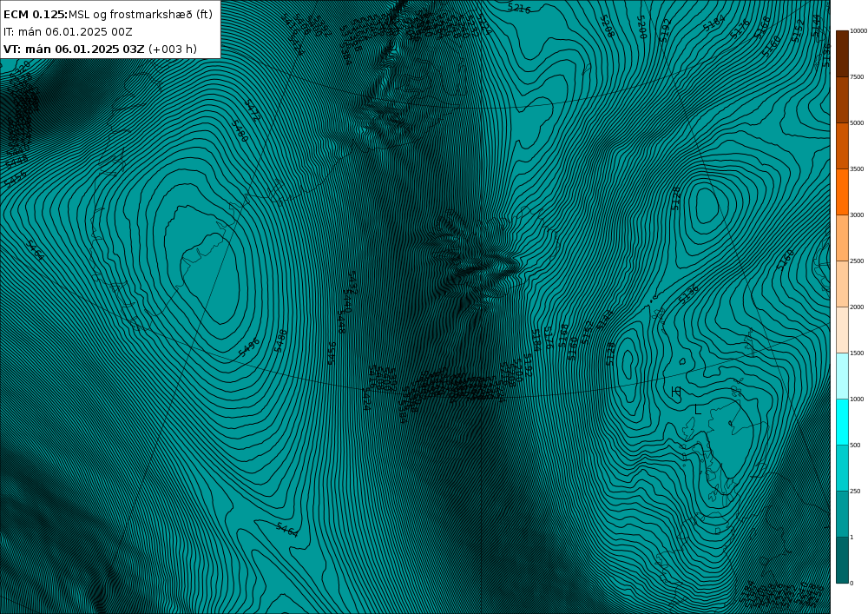Click the H high-pressure marker

coord(676,392)
